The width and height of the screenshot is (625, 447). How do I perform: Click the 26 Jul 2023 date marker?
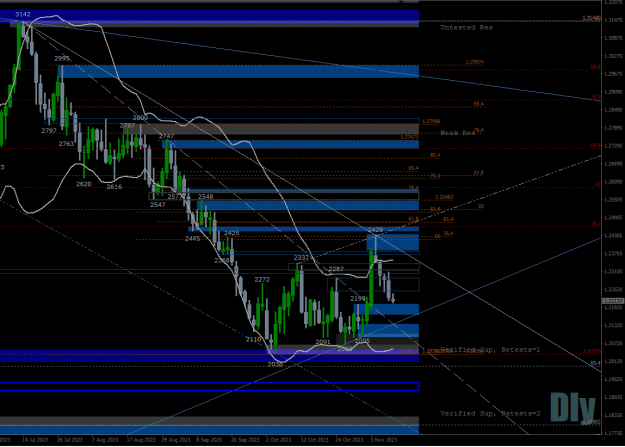click(70, 440)
